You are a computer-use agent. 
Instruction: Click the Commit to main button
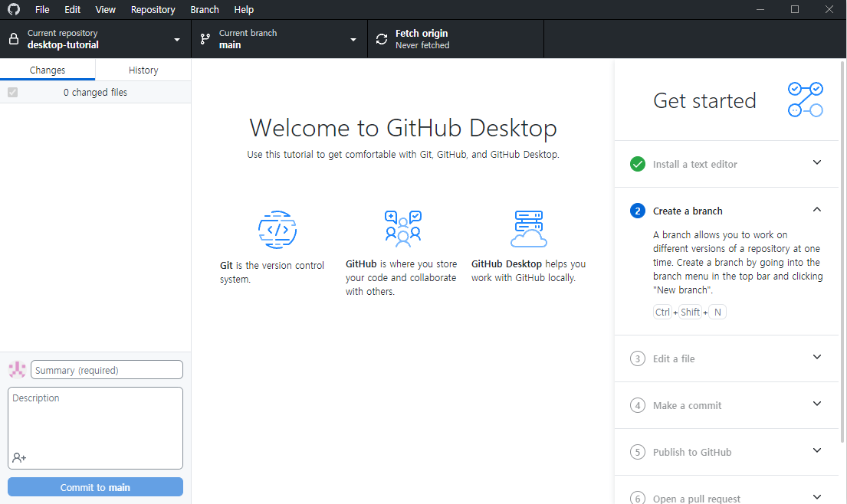[x=95, y=487]
